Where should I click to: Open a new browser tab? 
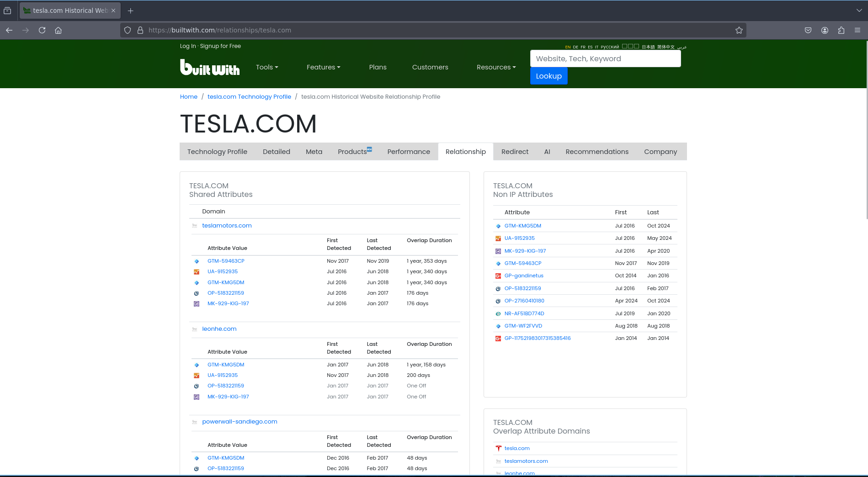(x=131, y=11)
